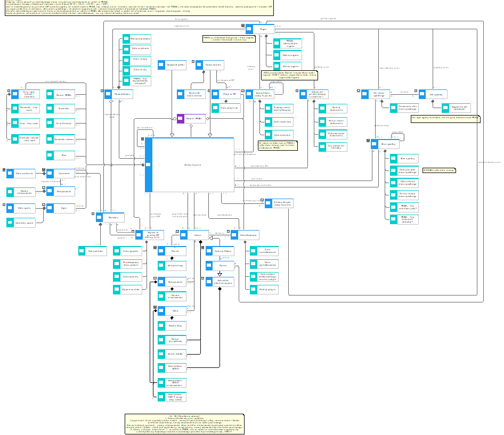Click the icon on the Płeć attribute
This screenshot has height=435, width=504.
tap(50, 155)
